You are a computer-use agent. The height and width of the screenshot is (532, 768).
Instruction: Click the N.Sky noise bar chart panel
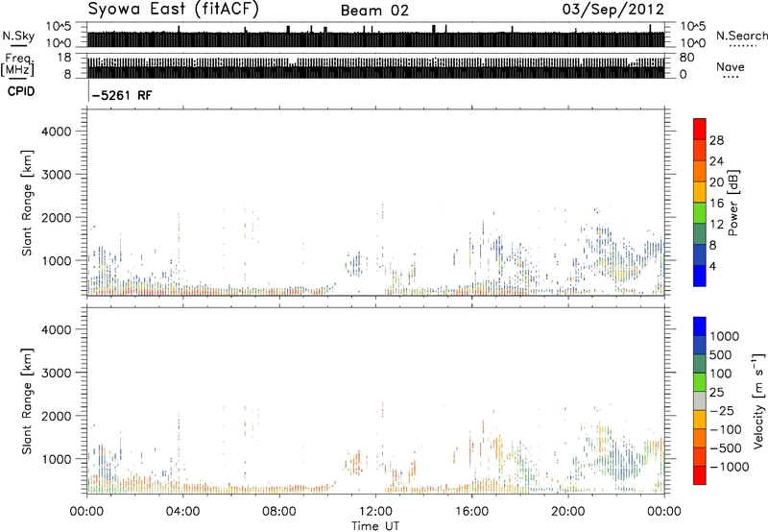(x=375, y=36)
